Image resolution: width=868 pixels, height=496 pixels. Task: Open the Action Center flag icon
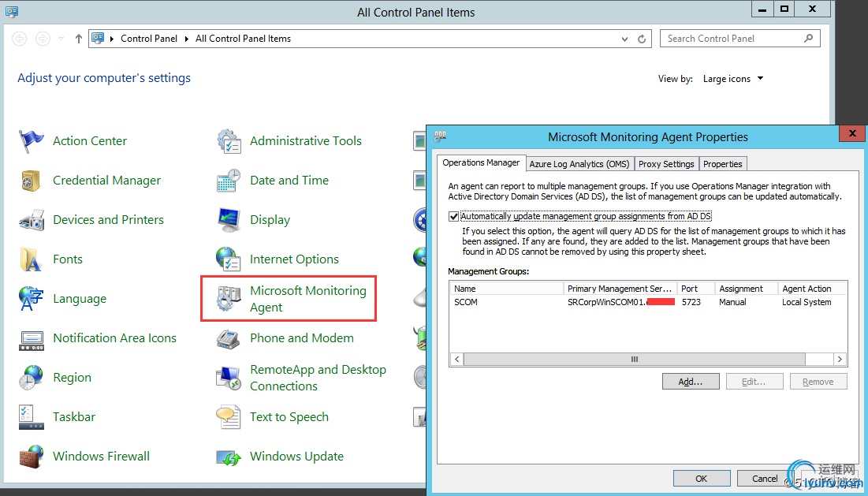click(x=31, y=141)
